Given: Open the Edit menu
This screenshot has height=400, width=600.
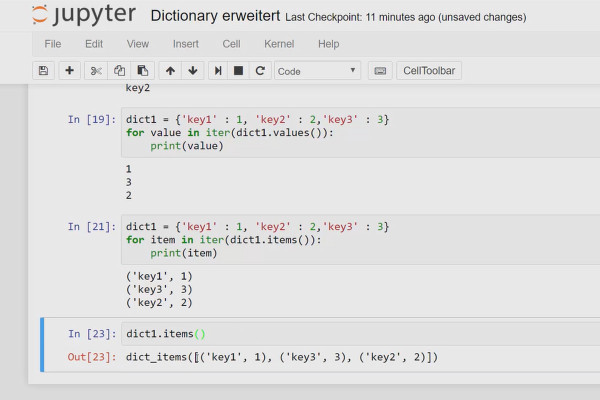Looking at the screenshot, I should [94, 44].
